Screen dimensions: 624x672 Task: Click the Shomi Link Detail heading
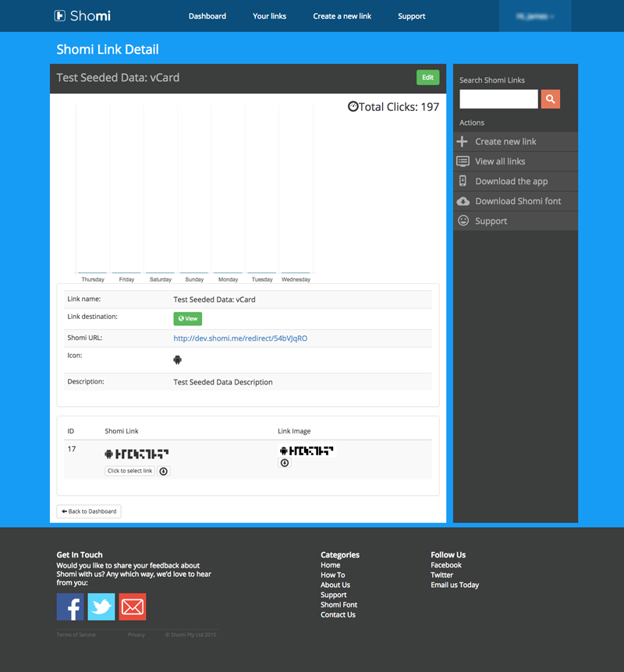pyautogui.click(x=108, y=49)
